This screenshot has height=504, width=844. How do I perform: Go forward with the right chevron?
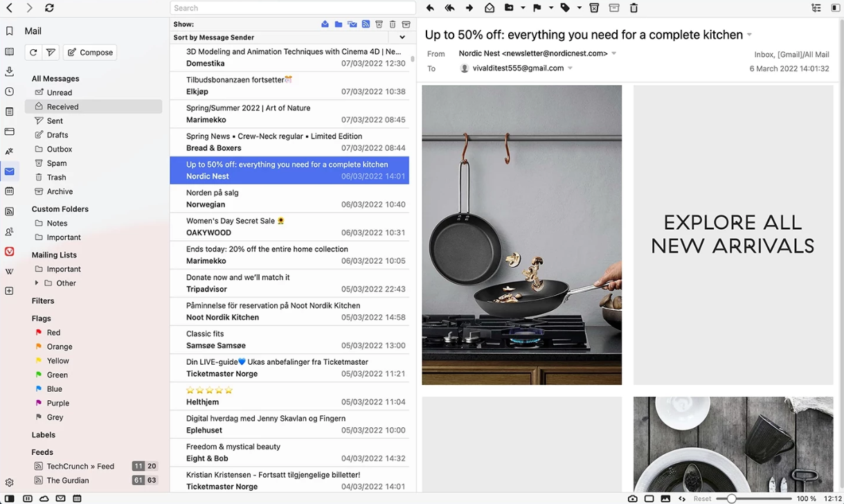29,8
